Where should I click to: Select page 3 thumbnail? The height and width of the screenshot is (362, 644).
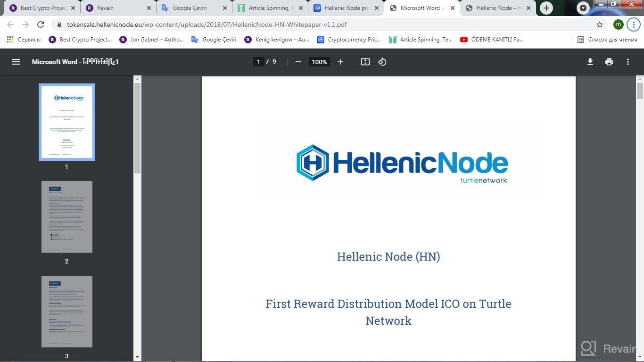(66, 312)
